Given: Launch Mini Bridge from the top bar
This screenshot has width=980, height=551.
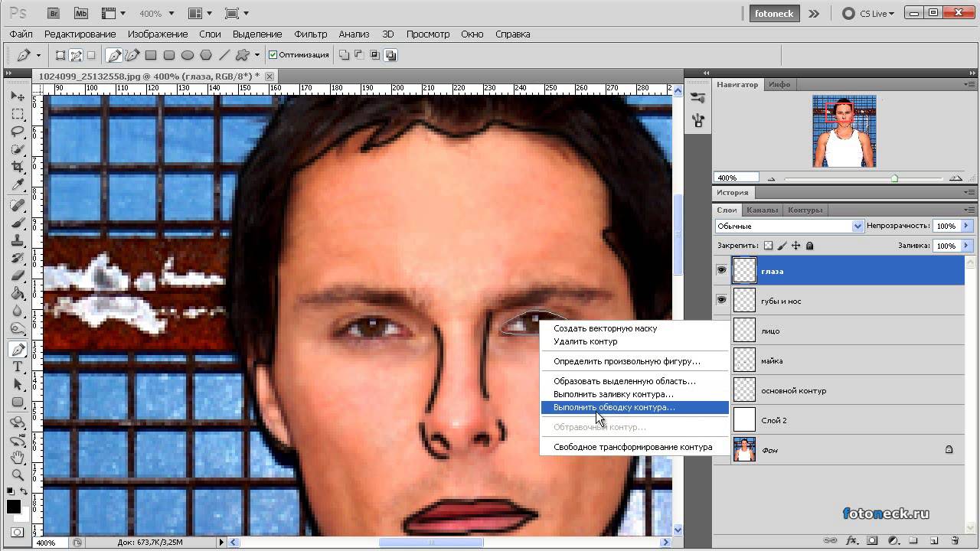Looking at the screenshot, I should pos(81,13).
